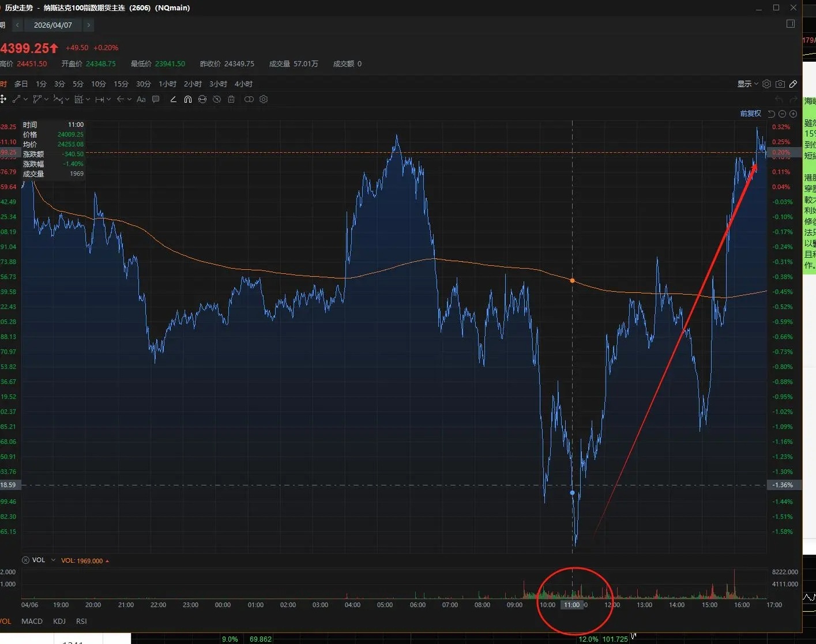
Task: Switch to the MACD indicator tab
Action: pos(32,621)
